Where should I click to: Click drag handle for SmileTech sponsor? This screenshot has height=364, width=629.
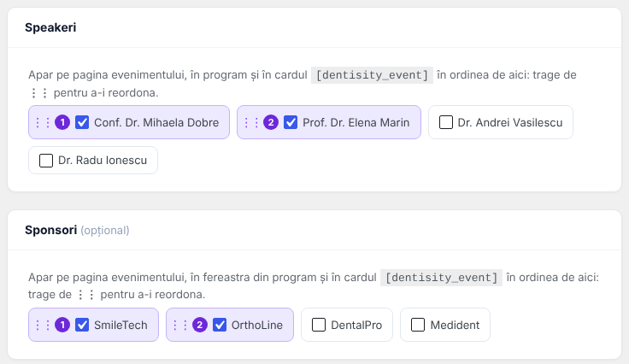click(x=43, y=325)
